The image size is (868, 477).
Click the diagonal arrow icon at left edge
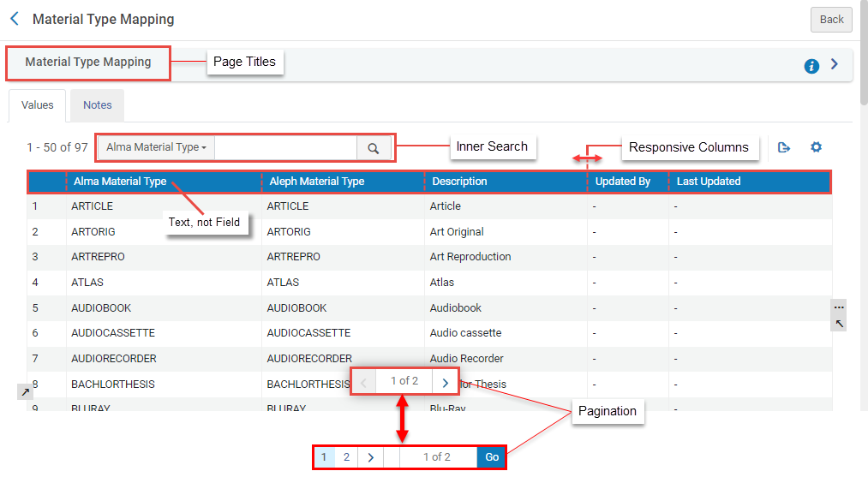(25, 391)
